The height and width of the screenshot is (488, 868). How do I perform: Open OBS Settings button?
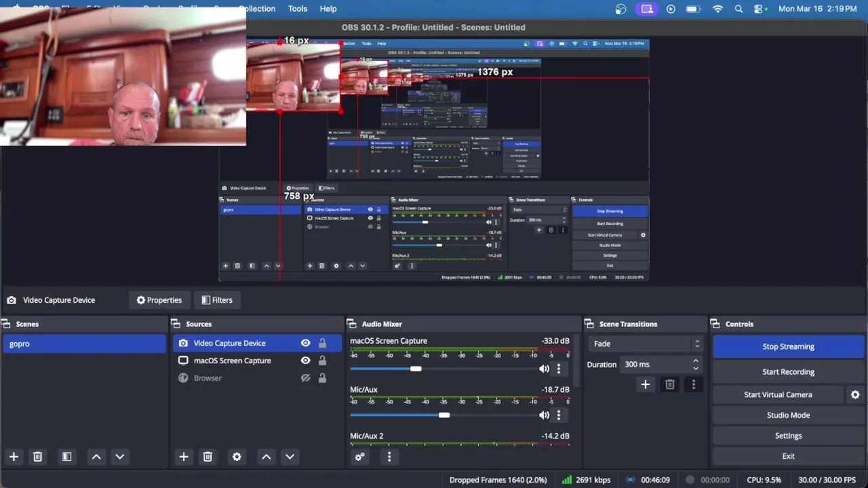[x=788, y=436]
